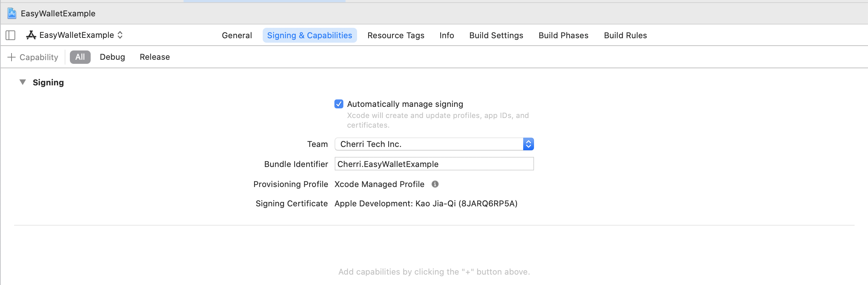The image size is (868, 285).
Task: Collapse the Signing section disclosure triangle
Action: click(x=23, y=82)
